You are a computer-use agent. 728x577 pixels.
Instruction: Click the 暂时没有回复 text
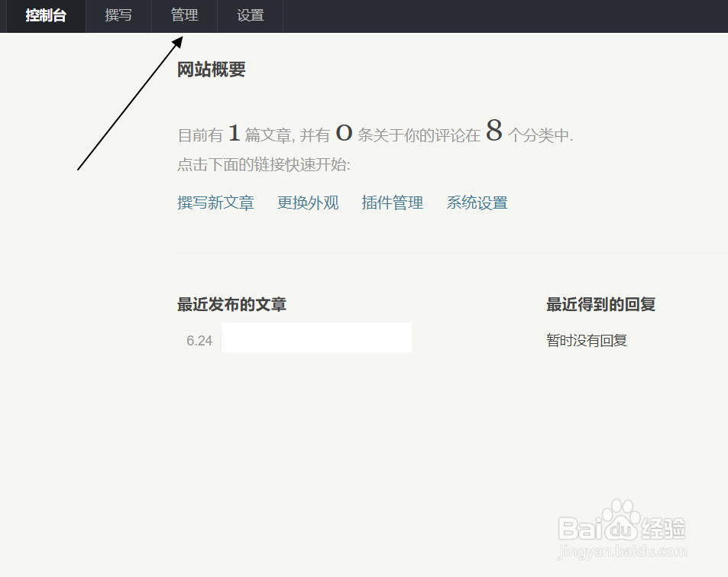(587, 341)
